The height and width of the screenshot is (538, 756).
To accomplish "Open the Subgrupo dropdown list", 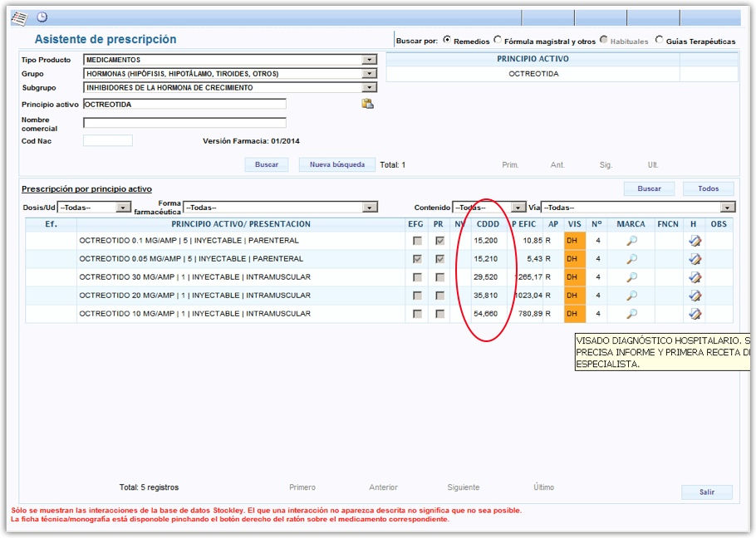I will pos(370,88).
